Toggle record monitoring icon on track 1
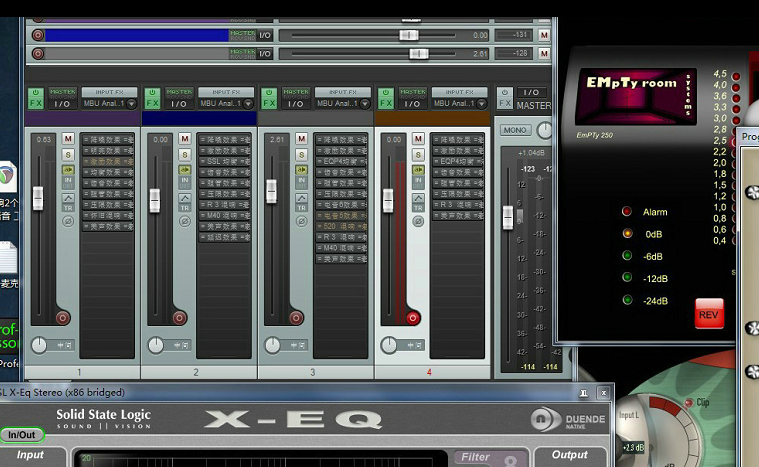 click(68, 170)
